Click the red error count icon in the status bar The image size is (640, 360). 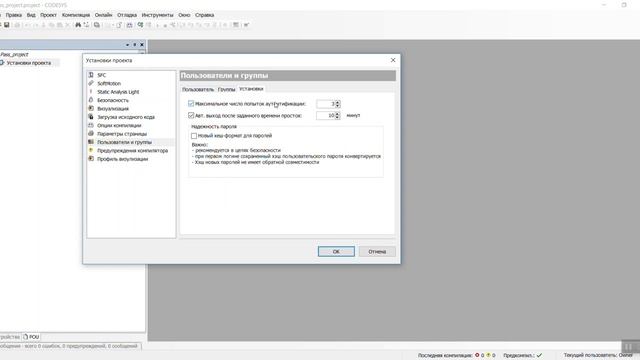coord(477,355)
